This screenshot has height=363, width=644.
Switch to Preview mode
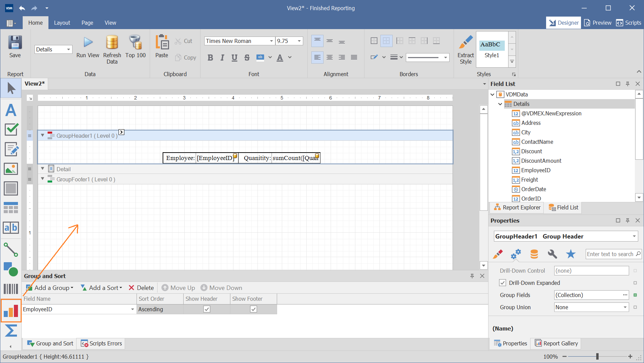click(x=598, y=23)
